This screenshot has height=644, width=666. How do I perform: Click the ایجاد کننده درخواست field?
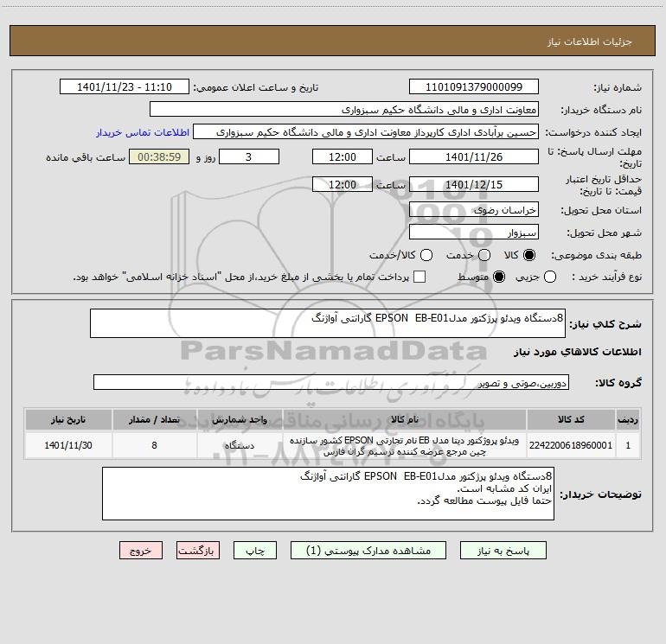[x=366, y=132]
